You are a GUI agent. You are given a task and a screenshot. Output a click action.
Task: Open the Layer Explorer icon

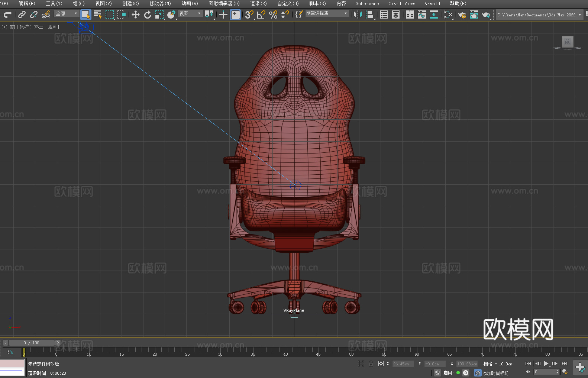[396, 14]
